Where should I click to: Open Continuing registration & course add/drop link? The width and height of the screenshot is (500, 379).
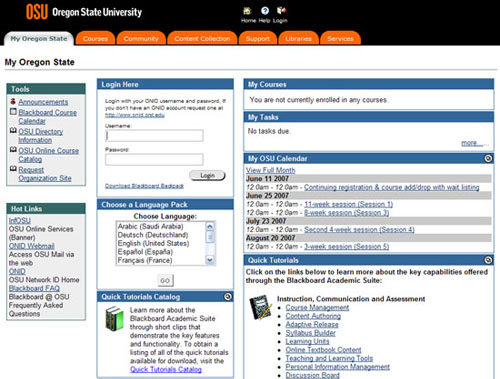[x=392, y=187]
